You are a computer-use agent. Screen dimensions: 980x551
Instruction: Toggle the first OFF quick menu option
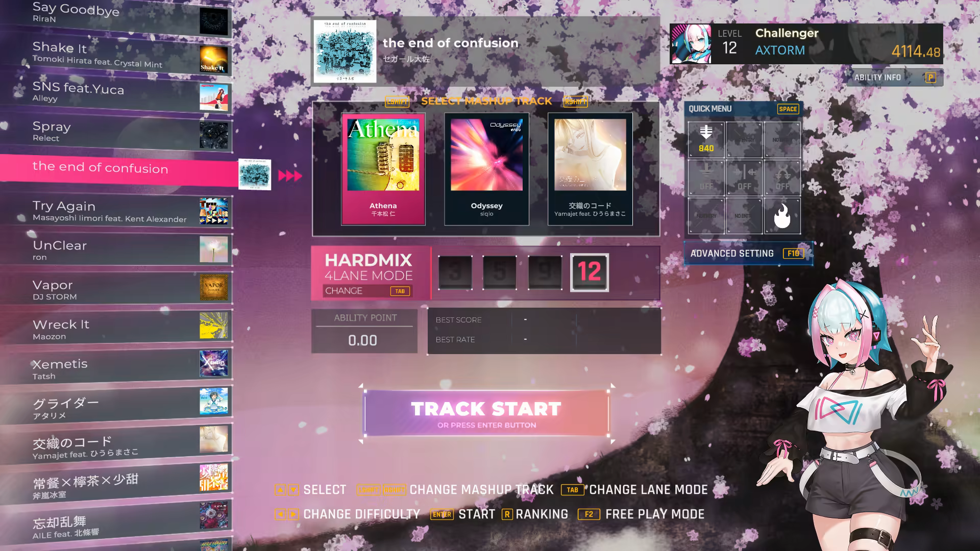pyautogui.click(x=706, y=178)
